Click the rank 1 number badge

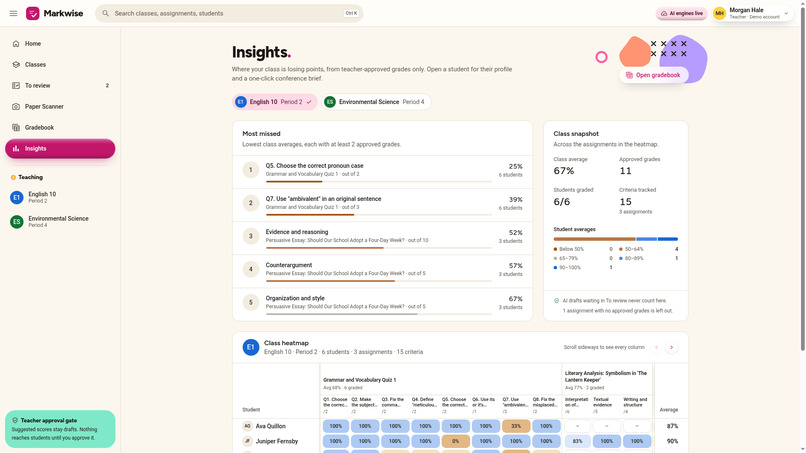pyautogui.click(x=251, y=170)
